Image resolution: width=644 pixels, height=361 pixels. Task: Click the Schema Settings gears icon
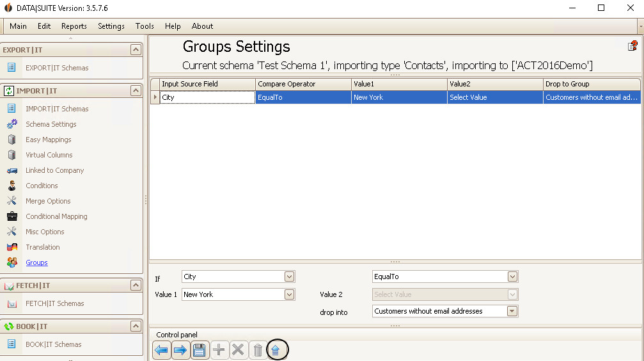tap(12, 124)
